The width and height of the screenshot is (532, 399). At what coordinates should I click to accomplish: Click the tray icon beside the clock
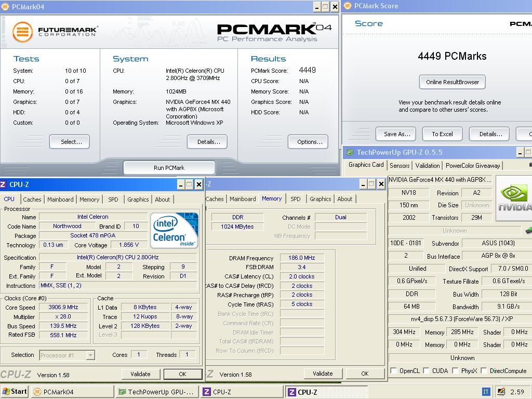tap(501, 392)
